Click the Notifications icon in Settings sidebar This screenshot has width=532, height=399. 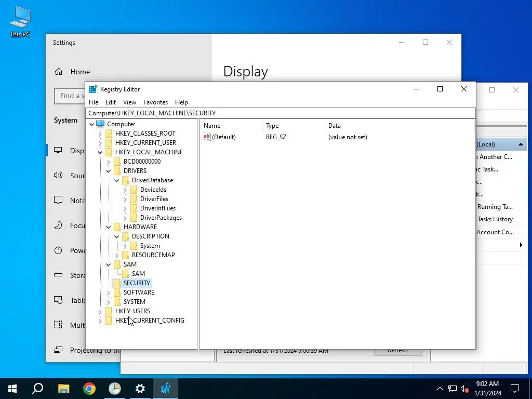tap(58, 200)
